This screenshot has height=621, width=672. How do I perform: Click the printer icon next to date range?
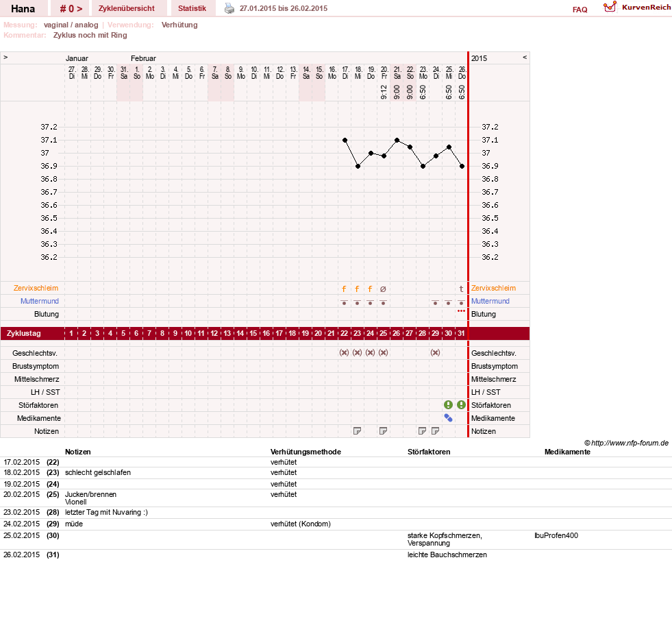pyautogui.click(x=229, y=8)
